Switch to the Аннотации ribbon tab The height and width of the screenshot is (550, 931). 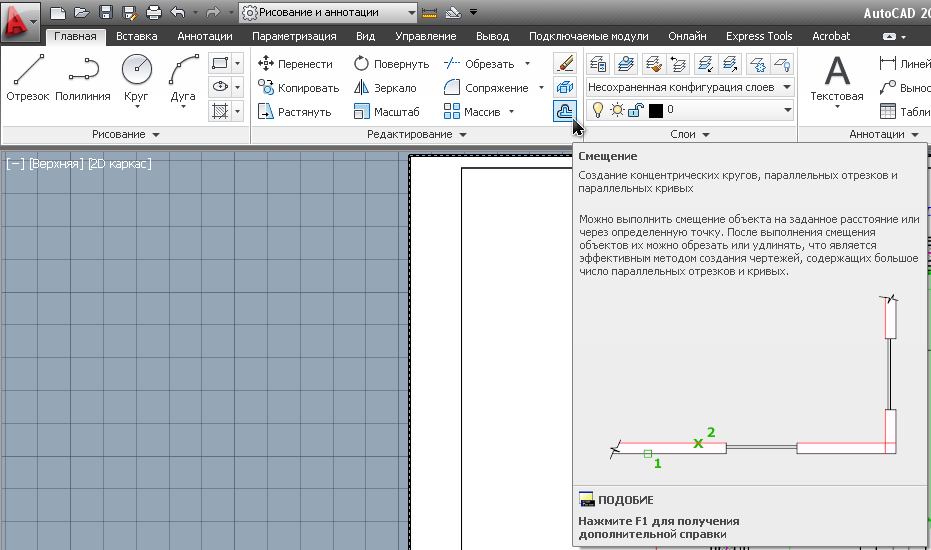tap(205, 36)
